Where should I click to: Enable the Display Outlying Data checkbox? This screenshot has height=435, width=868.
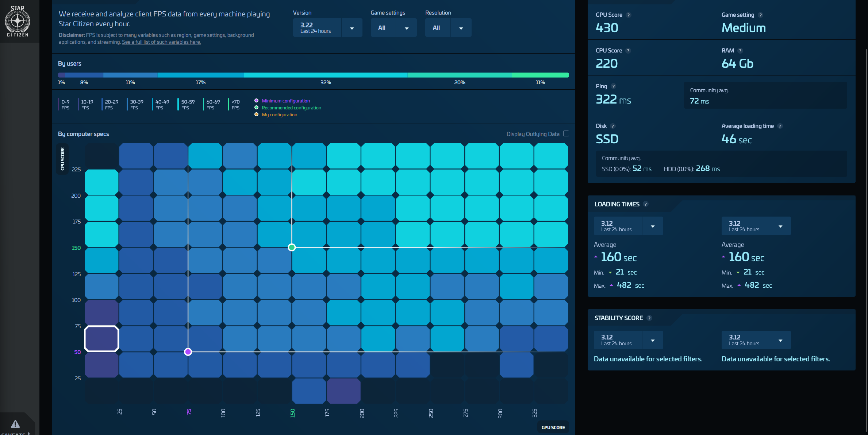click(x=566, y=133)
